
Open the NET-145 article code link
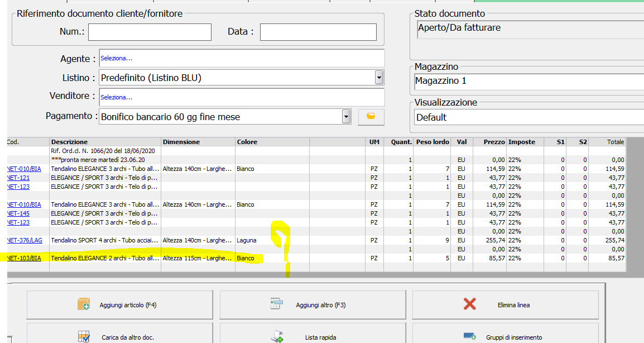coord(18,213)
